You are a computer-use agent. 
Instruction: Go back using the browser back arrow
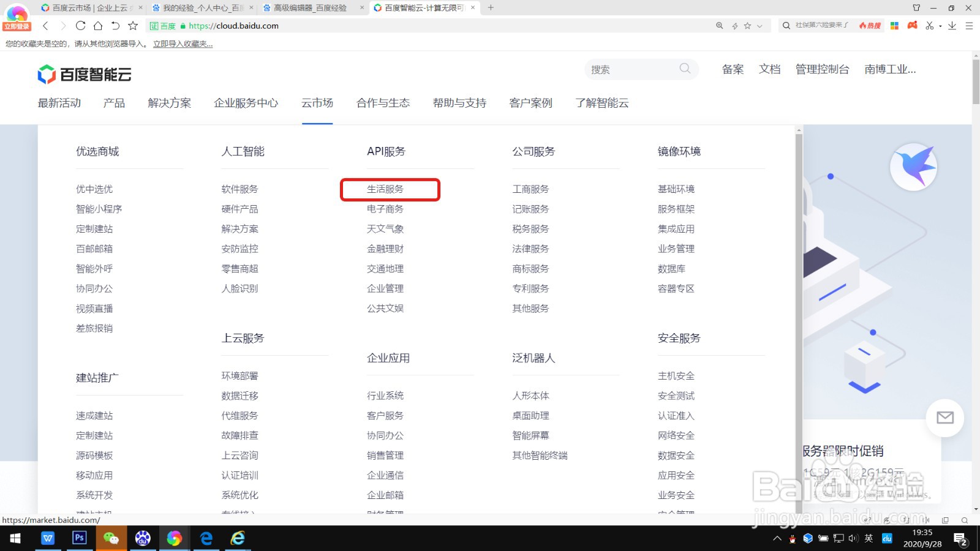(x=46, y=26)
